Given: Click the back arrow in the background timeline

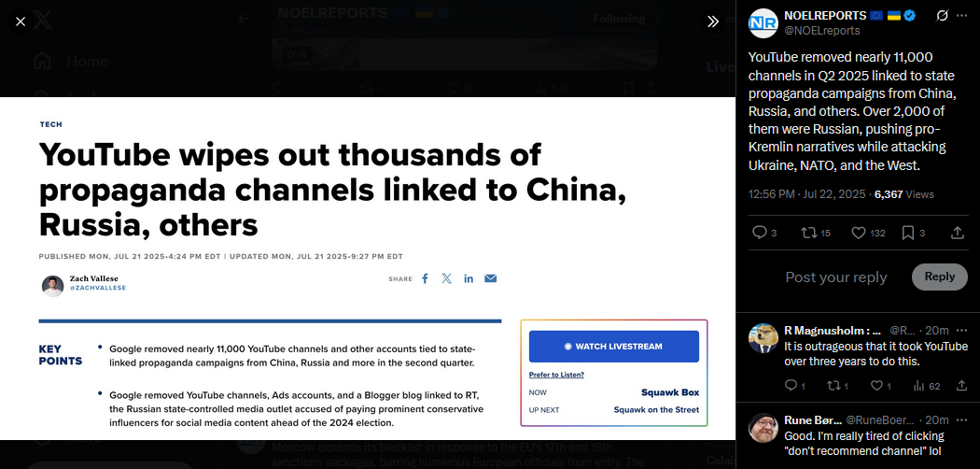Looking at the screenshot, I should point(244,19).
